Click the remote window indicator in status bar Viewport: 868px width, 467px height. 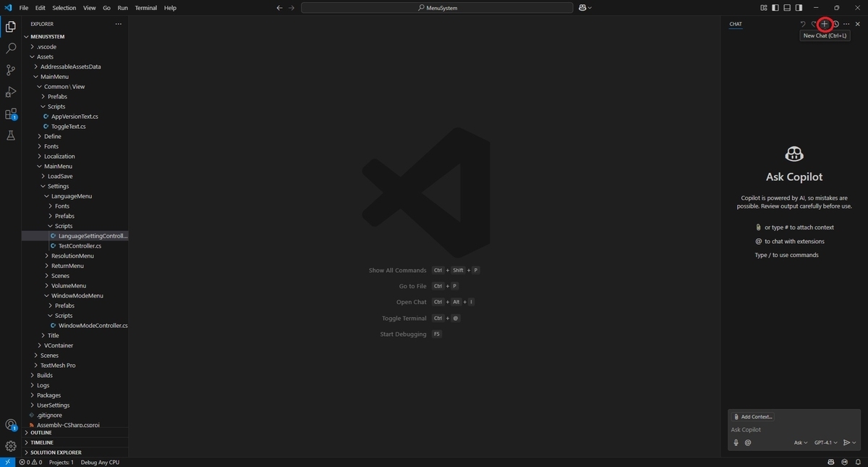tap(7, 462)
